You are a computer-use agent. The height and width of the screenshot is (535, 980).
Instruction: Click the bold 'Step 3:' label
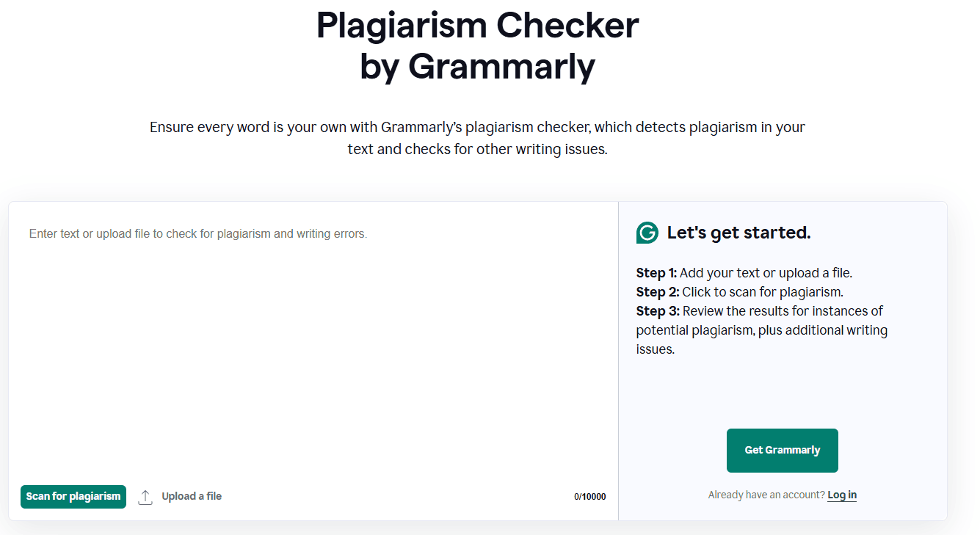click(658, 311)
